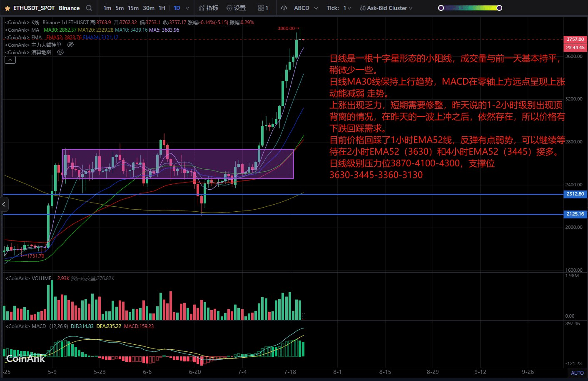Click the 3600.00 price axis label

click(574, 56)
